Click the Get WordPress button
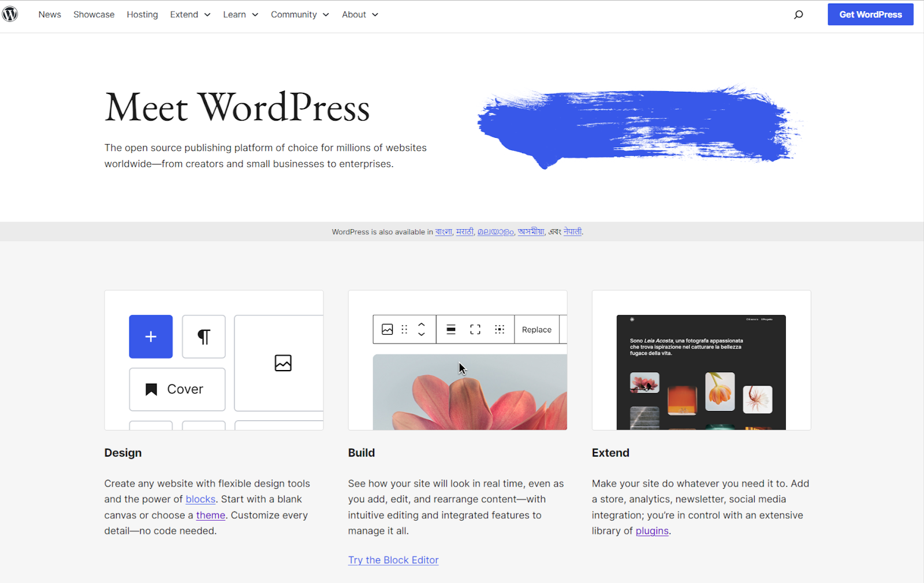 (870, 14)
